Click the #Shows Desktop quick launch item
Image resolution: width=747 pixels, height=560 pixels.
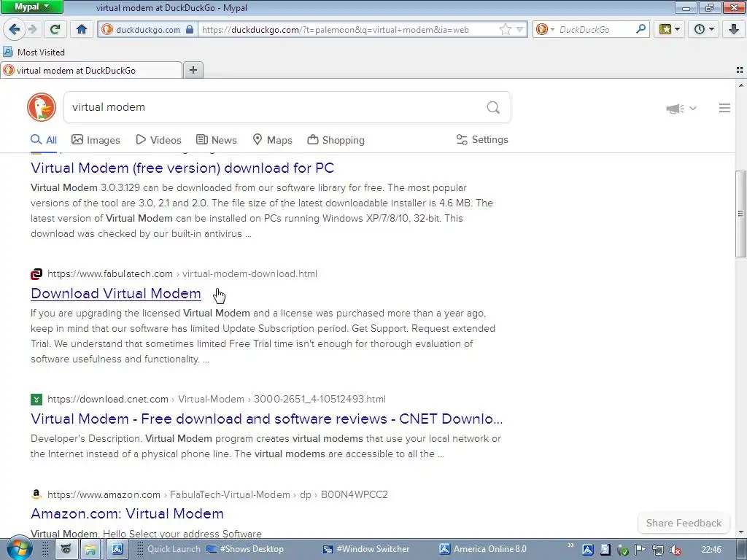coord(244,549)
